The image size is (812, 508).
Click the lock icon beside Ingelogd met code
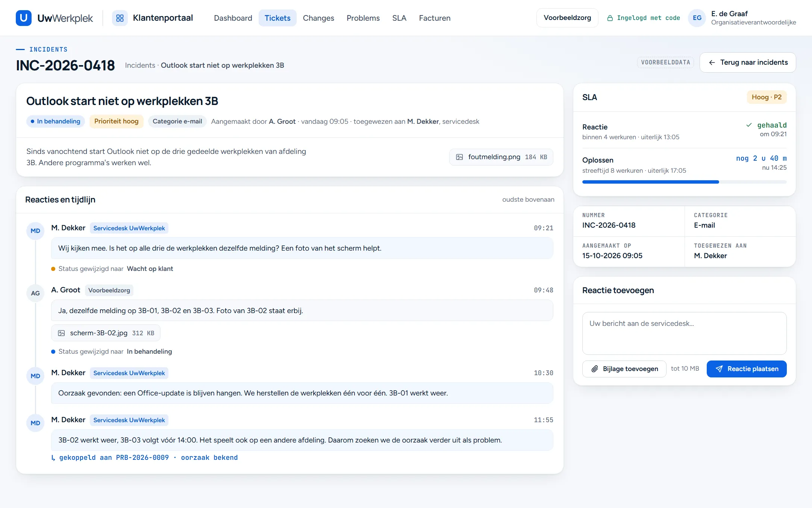tap(610, 18)
